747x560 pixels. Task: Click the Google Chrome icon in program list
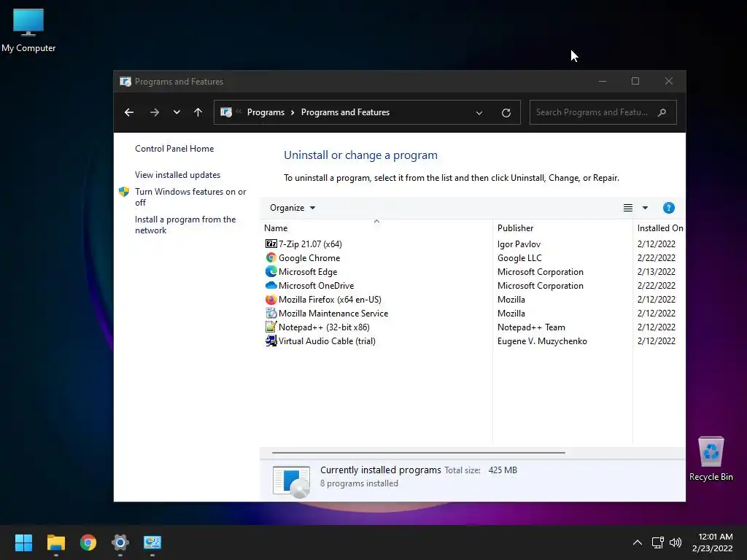tap(271, 257)
